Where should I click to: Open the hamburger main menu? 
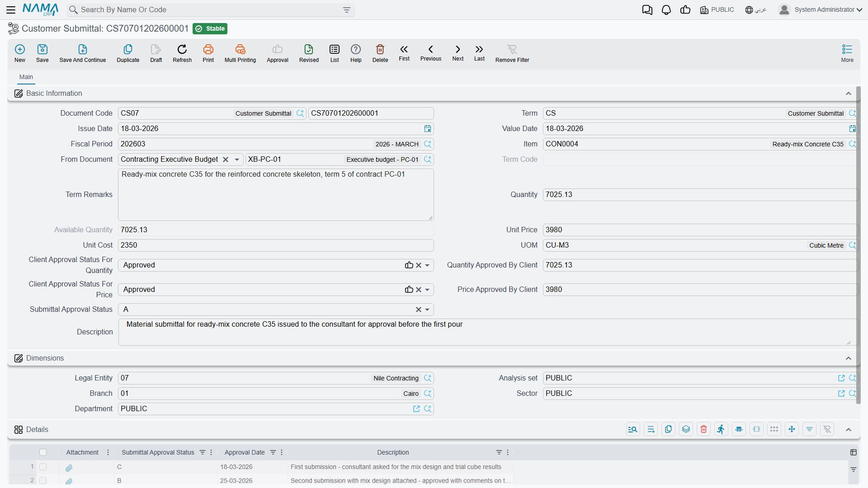pyautogui.click(x=11, y=9)
